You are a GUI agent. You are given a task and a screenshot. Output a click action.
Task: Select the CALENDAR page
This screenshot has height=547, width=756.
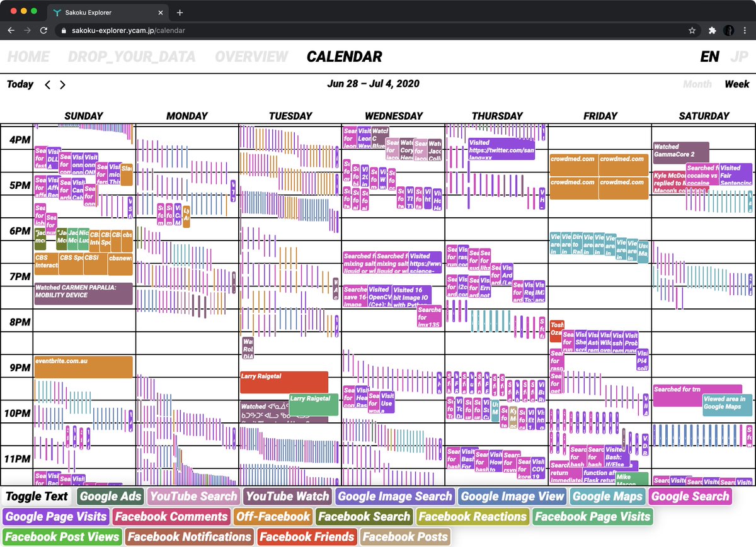pos(344,57)
